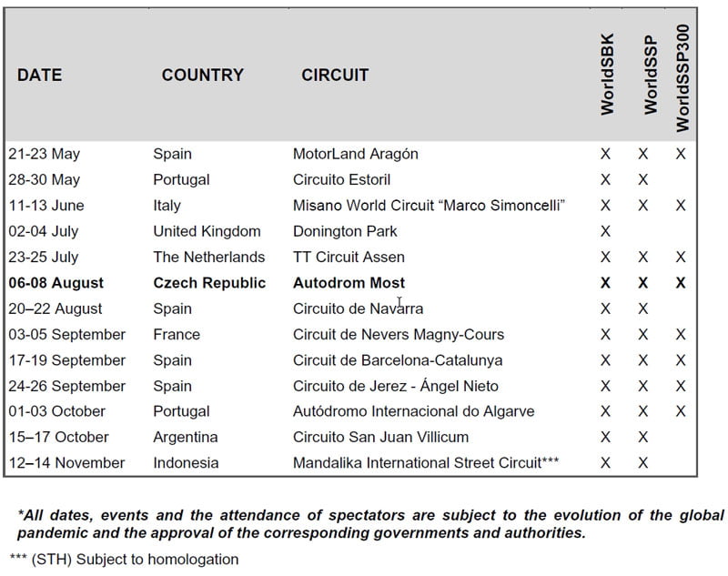Select the Circuit de Nevers Magny-Cours cell
728x576 pixels.
398,334
